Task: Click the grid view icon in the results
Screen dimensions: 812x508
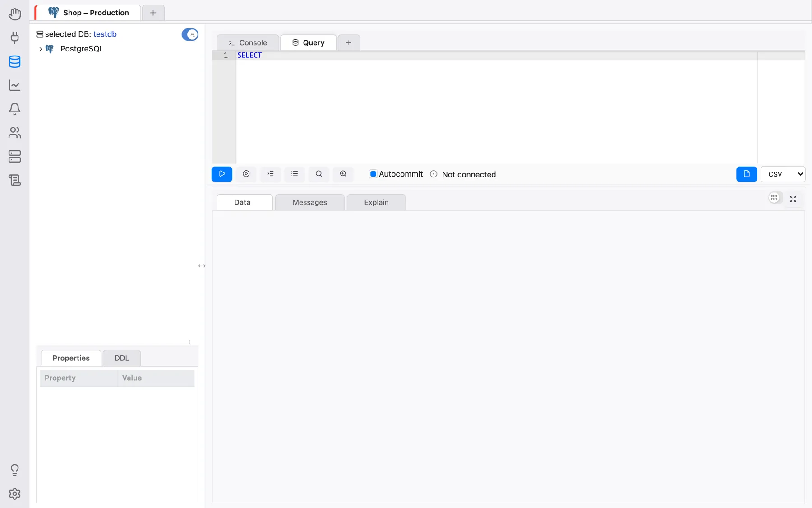Action: pos(774,198)
